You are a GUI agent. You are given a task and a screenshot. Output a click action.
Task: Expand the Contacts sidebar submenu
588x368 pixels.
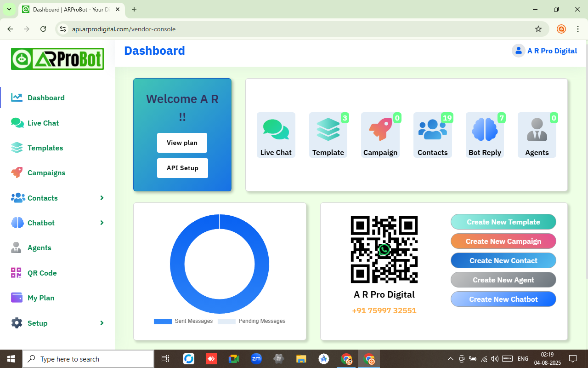pyautogui.click(x=102, y=198)
